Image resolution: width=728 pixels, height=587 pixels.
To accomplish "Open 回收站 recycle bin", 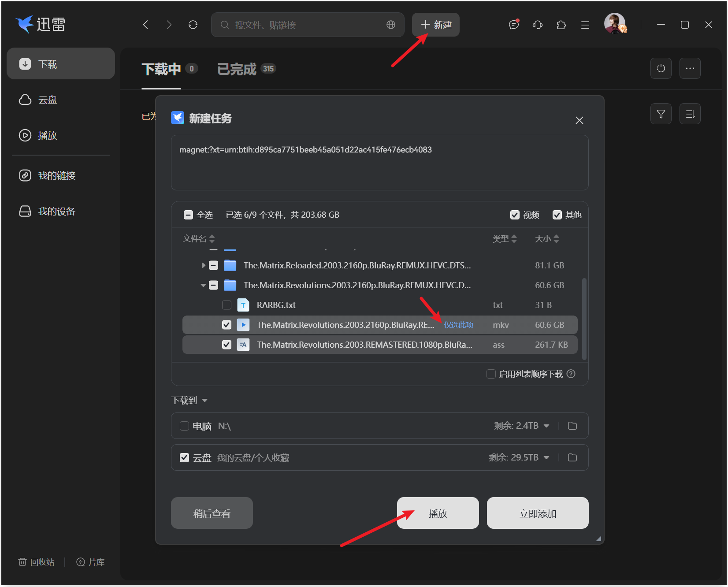I will (36, 562).
